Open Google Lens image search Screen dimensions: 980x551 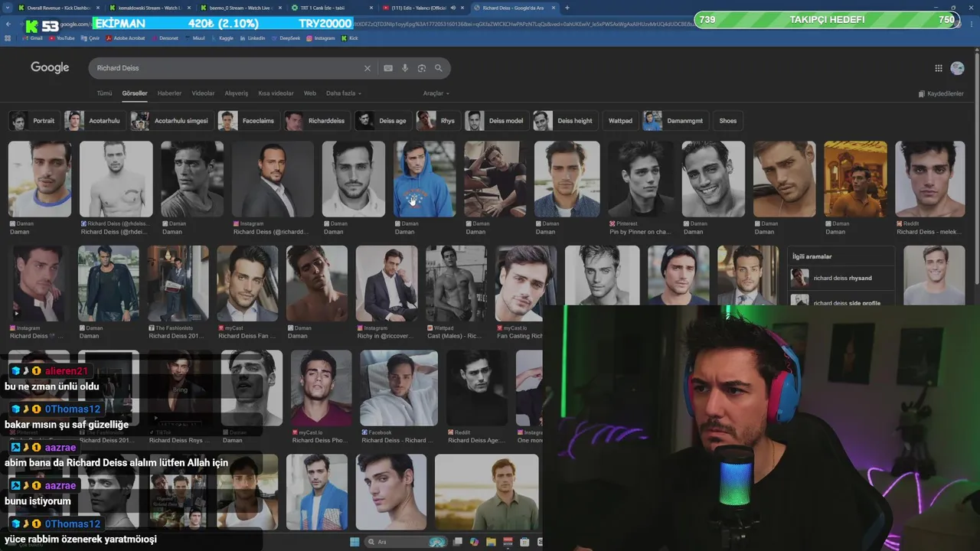[x=422, y=68]
